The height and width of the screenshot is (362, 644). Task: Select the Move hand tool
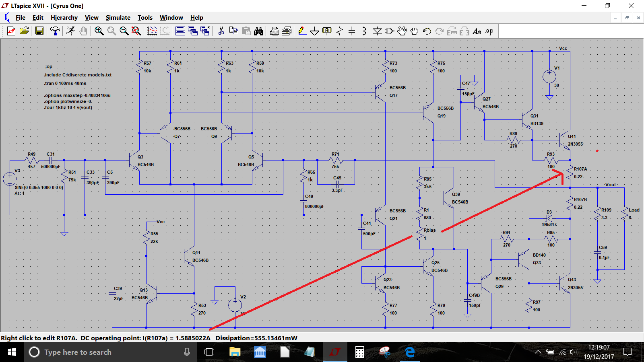pos(402,31)
